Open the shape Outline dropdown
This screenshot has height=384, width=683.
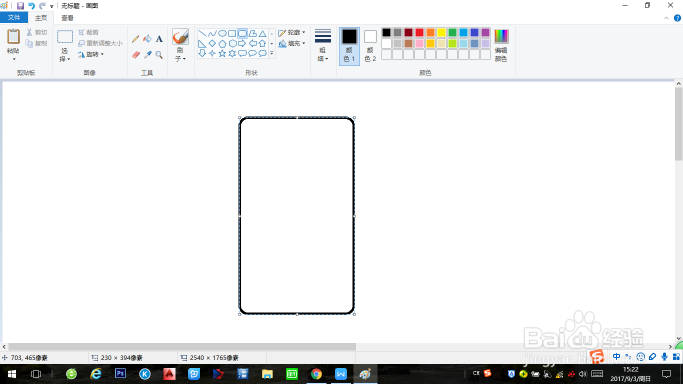pos(291,33)
